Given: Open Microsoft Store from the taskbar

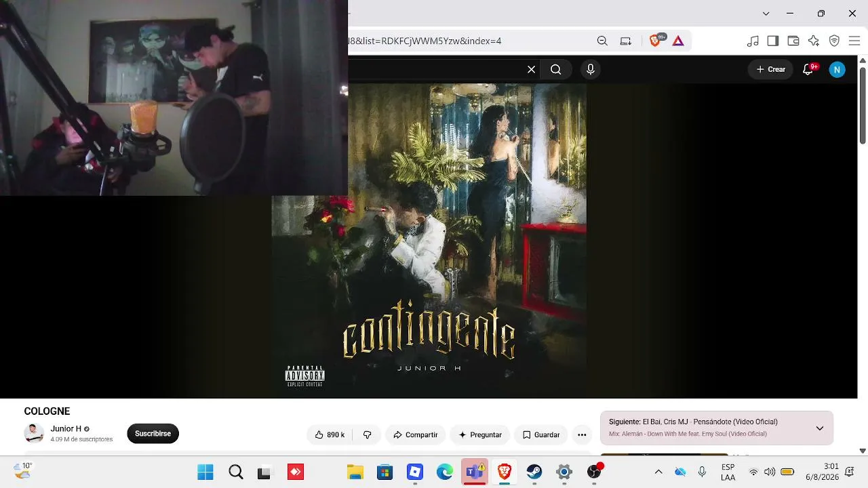Looking at the screenshot, I should point(385,472).
